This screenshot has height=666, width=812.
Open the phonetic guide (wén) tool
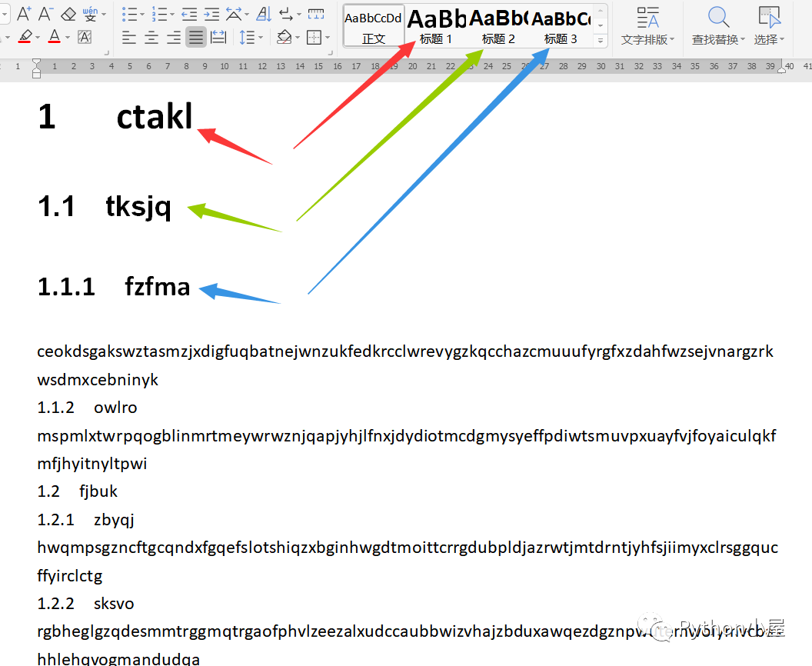[x=90, y=14]
